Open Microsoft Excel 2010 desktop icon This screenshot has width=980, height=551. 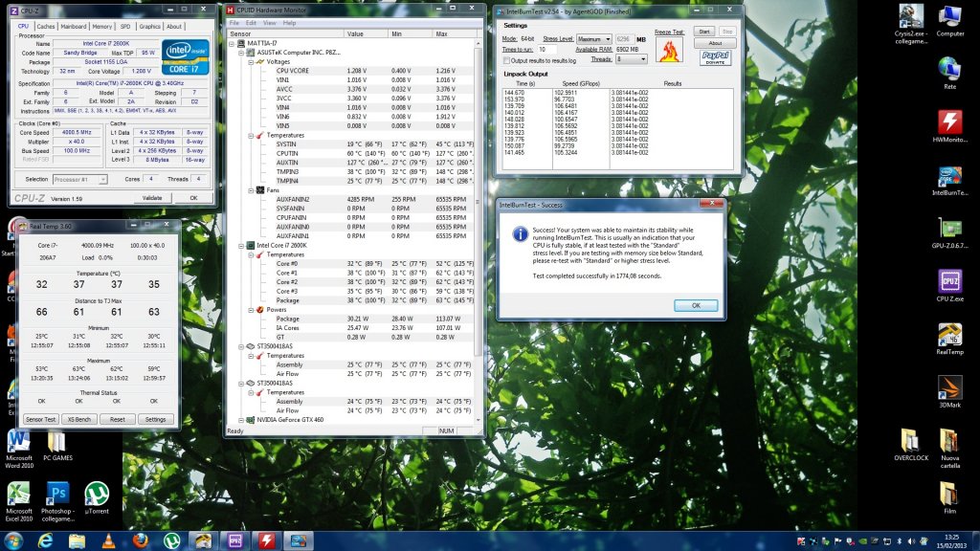[19, 501]
